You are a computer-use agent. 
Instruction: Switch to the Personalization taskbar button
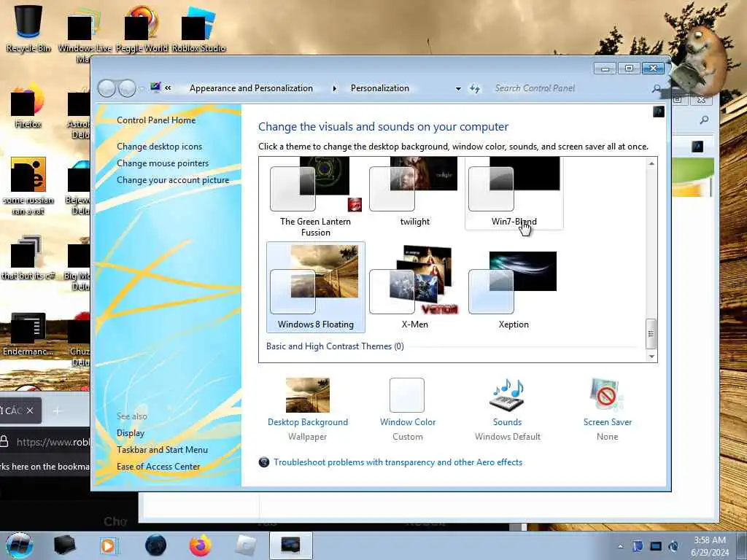(290, 545)
